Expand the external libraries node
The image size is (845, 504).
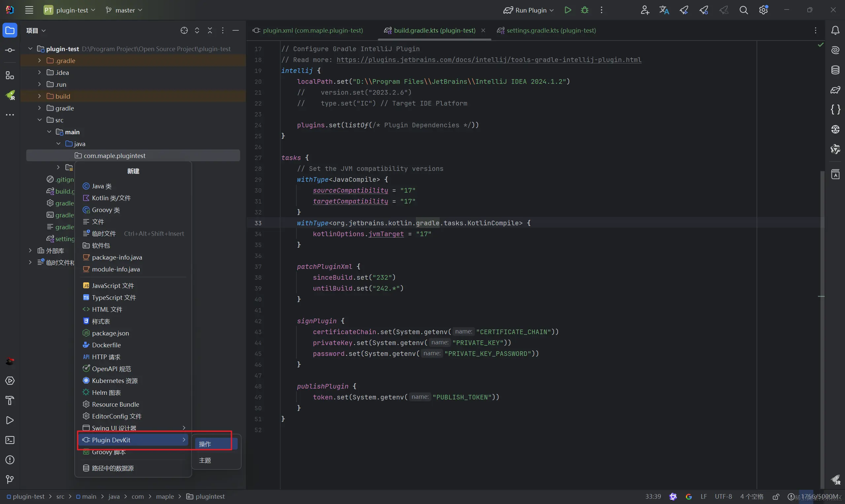click(x=30, y=251)
